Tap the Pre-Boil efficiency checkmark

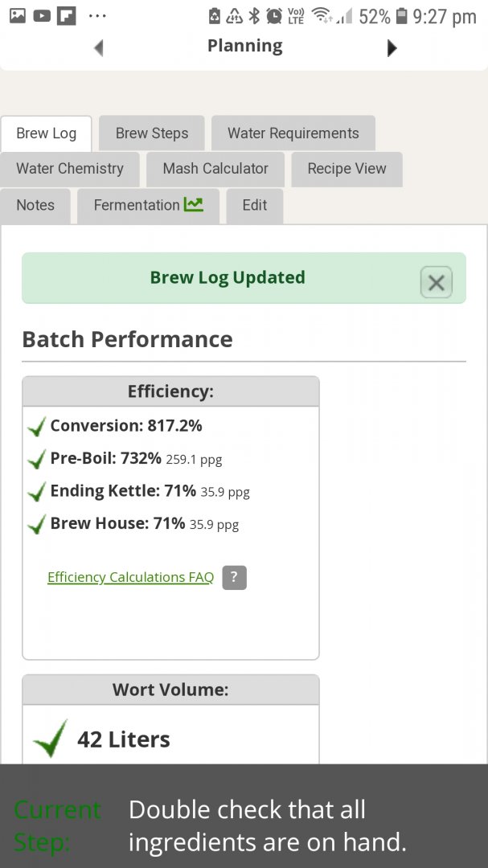(x=36, y=460)
